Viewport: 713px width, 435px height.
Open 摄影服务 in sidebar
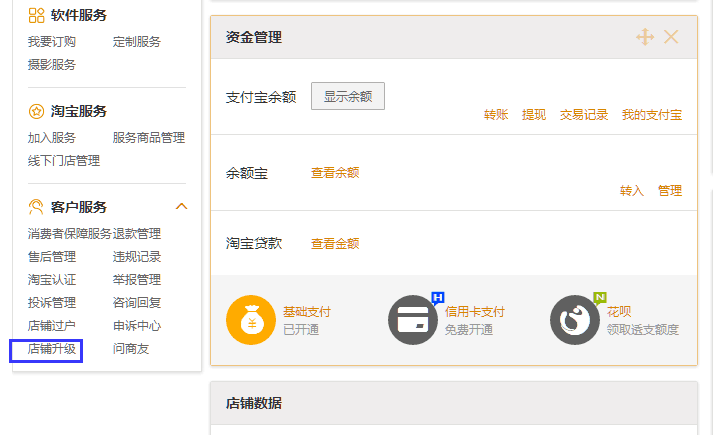pos(52,65)
